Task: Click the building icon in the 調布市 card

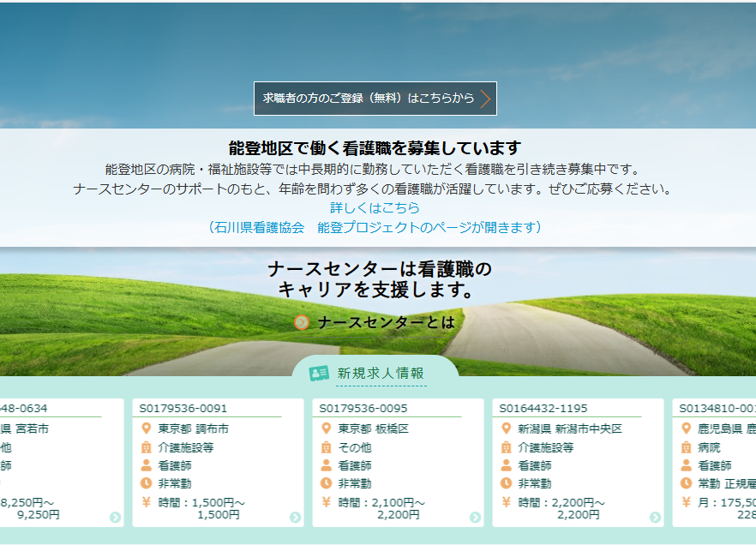Action: pyautogui.click(x=147, y=447)
